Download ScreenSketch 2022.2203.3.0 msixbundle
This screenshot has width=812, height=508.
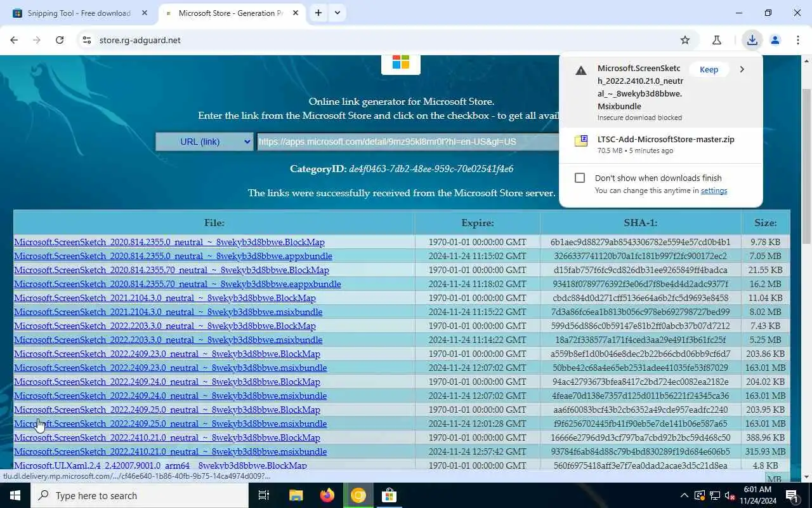tap(168, 340)
